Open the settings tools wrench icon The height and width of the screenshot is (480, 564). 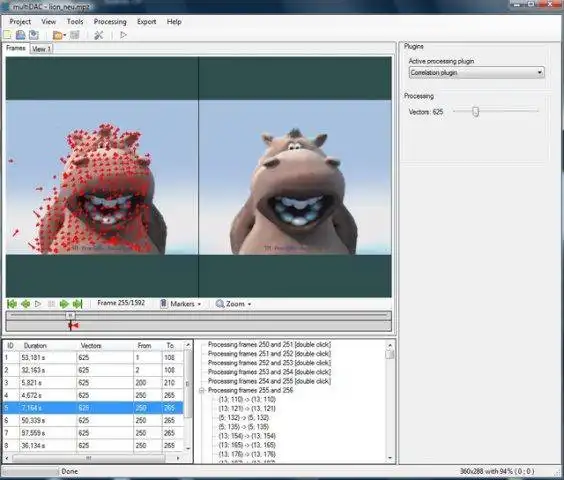(99, 35)
